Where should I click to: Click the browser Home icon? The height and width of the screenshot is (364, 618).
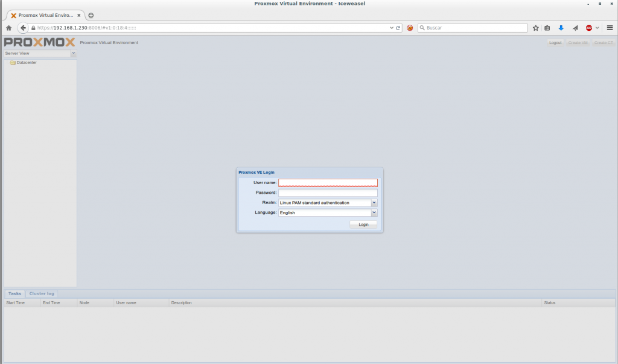pyautogui.click(x=8, y=28)
